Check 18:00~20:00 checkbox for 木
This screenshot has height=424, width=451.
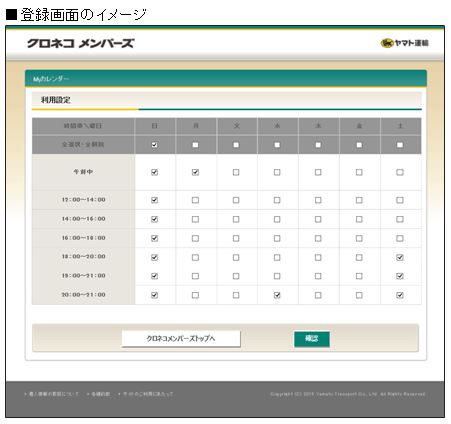coord(318,257)
